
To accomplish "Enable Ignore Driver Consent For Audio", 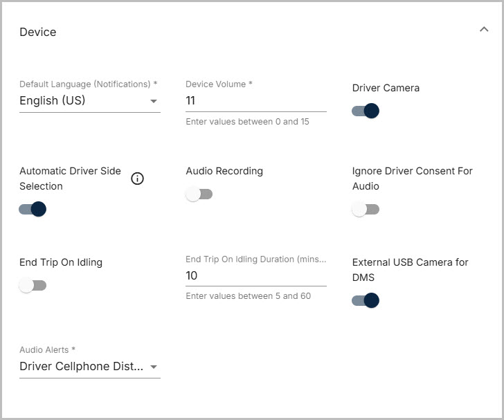I will point(366,209).
